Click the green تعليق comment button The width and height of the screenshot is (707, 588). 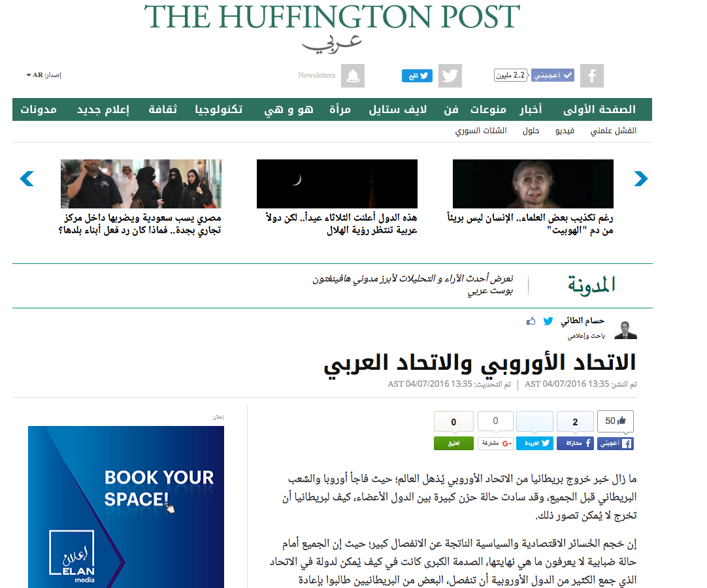tap(453, 443)
